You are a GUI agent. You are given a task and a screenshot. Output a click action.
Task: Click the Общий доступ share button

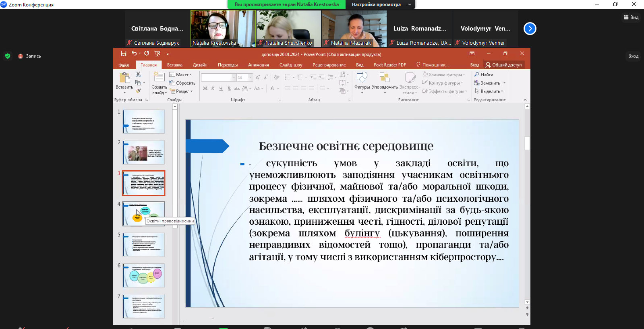[504, 65]
